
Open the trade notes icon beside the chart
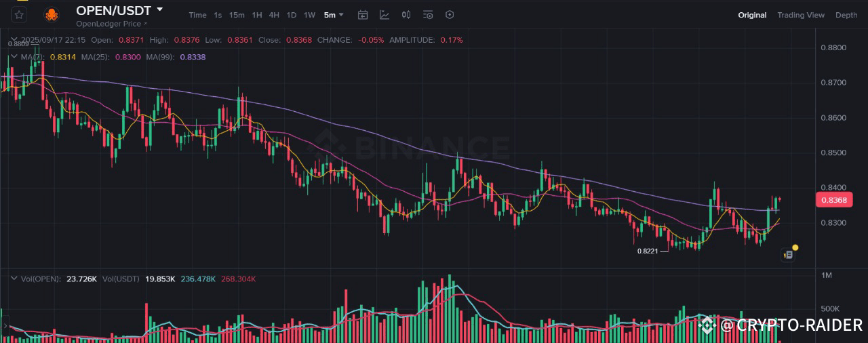(x=787, y=255)
